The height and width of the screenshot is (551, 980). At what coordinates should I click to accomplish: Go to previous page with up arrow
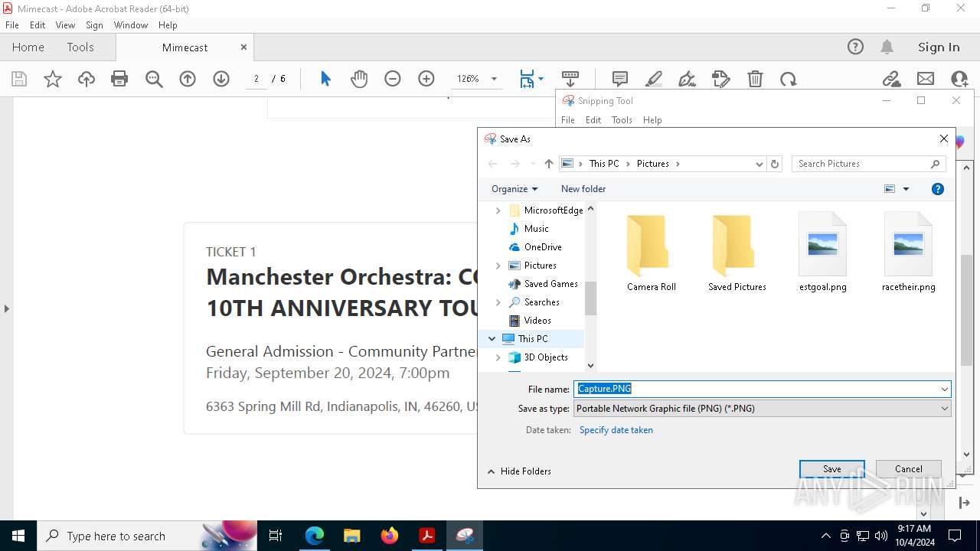[188, 79]
